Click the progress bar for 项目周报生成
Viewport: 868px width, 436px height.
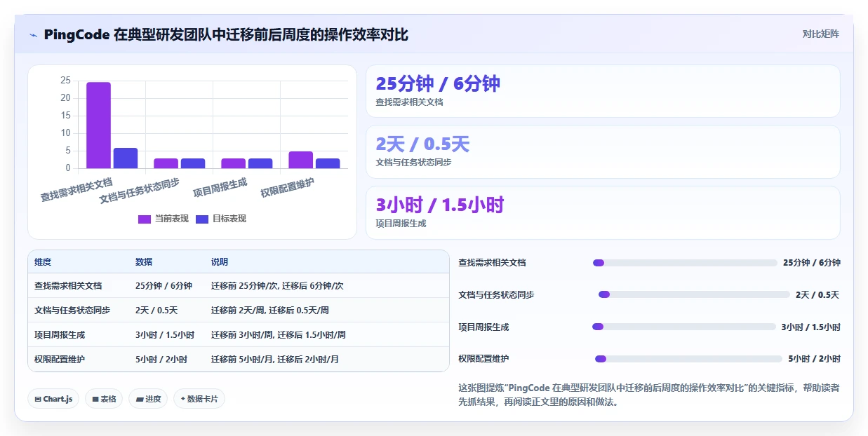click(x=683, y=327)
